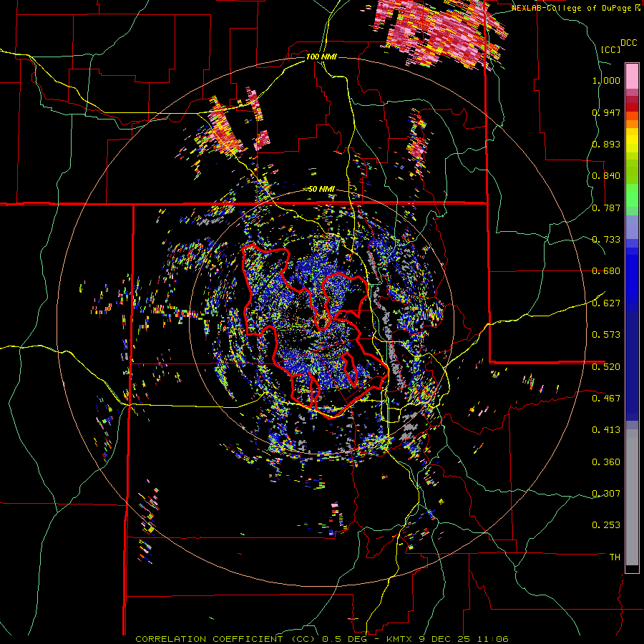This screenshot has height=644, width=644.
Task: Click the TH threshold label on the legend
Action: (x=615, y=557)
